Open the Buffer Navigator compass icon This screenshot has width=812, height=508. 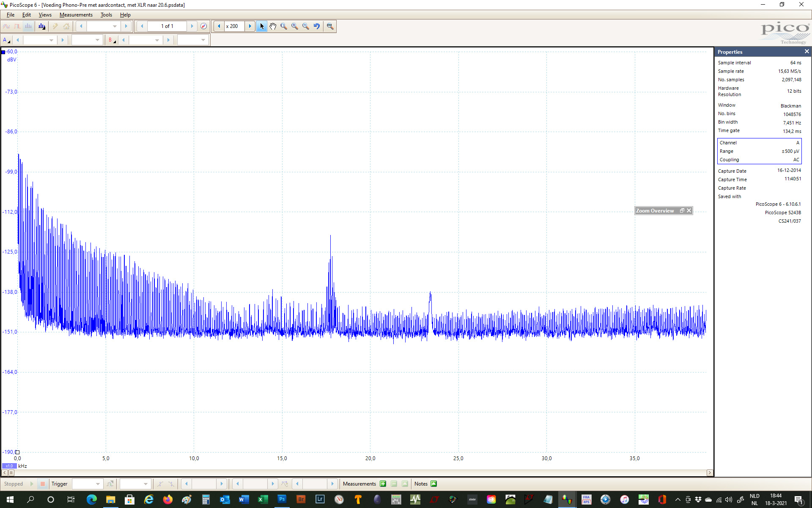[x=204, y=26]
